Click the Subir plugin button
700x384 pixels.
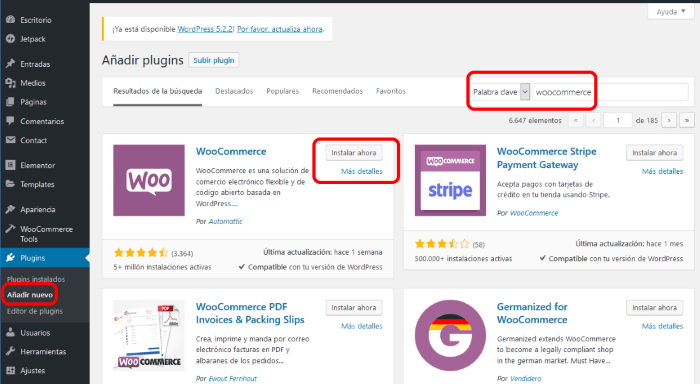coord(214,60)
